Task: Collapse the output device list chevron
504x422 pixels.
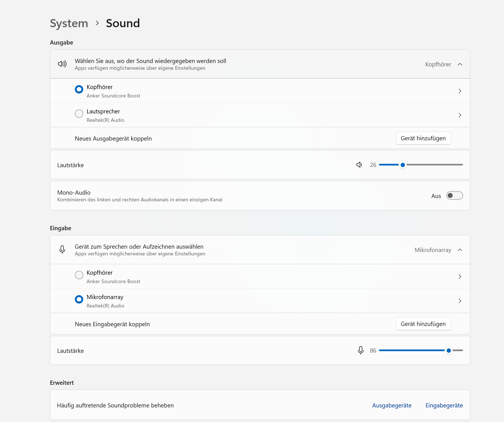Action: tap(460, 64)
